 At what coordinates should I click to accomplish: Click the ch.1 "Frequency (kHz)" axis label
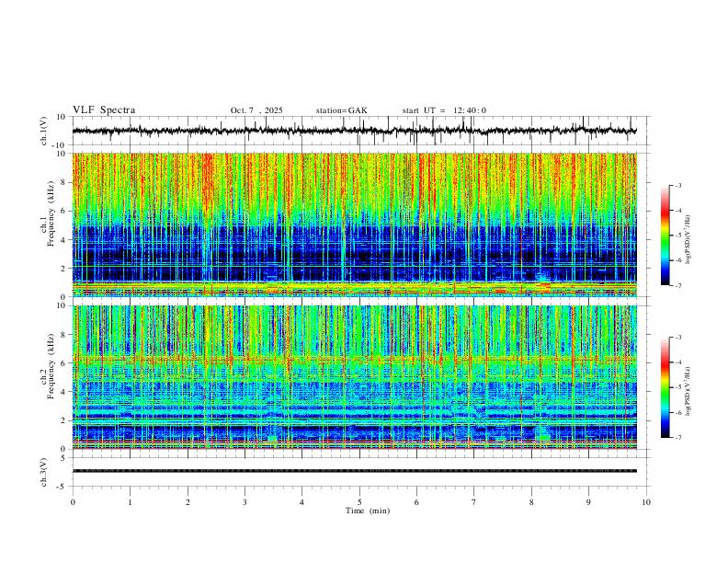click(x=51, y=214)
